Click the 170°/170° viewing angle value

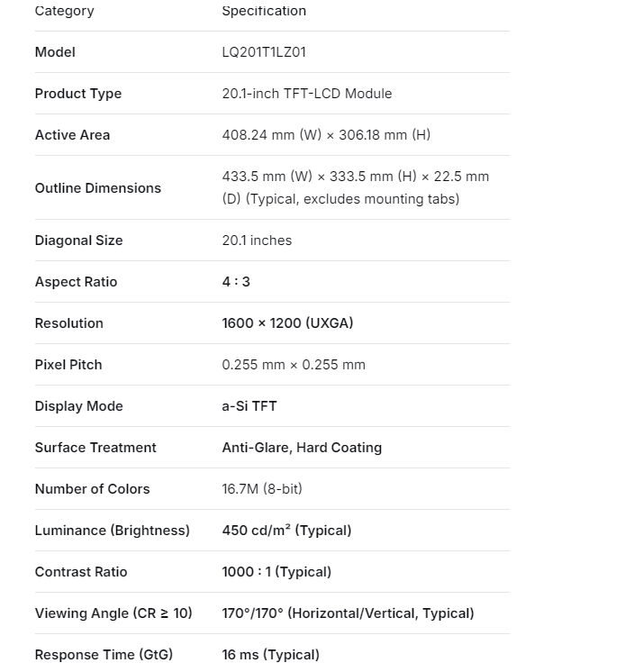point(348,613)
